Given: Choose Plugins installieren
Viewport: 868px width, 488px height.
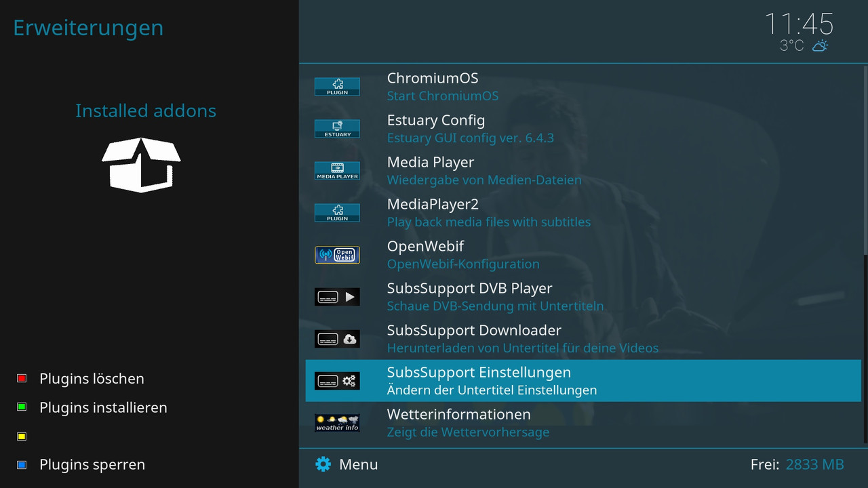Looking at the screenshot, I should [103, 407].
